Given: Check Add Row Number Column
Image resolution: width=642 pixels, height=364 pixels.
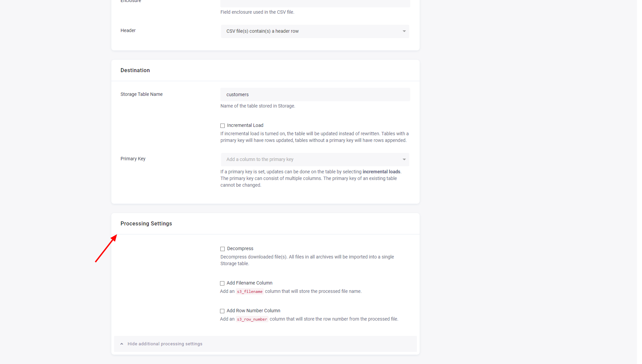Looking at the screenshot, I should click(x=222, y=311).
